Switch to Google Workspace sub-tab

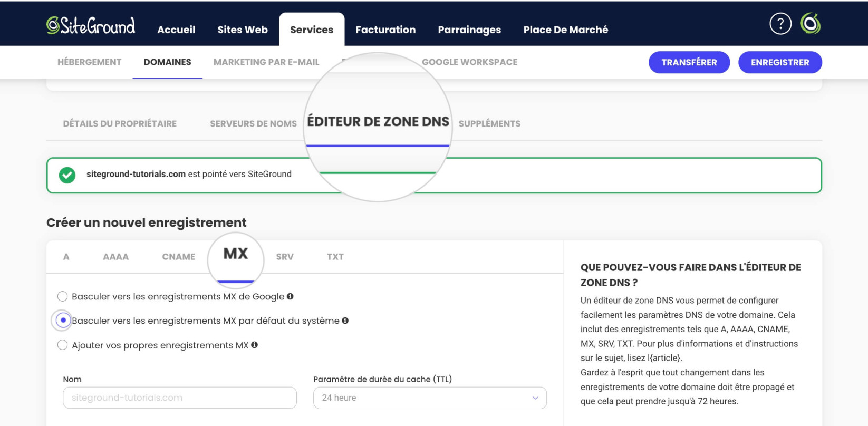tap(469, 62)
